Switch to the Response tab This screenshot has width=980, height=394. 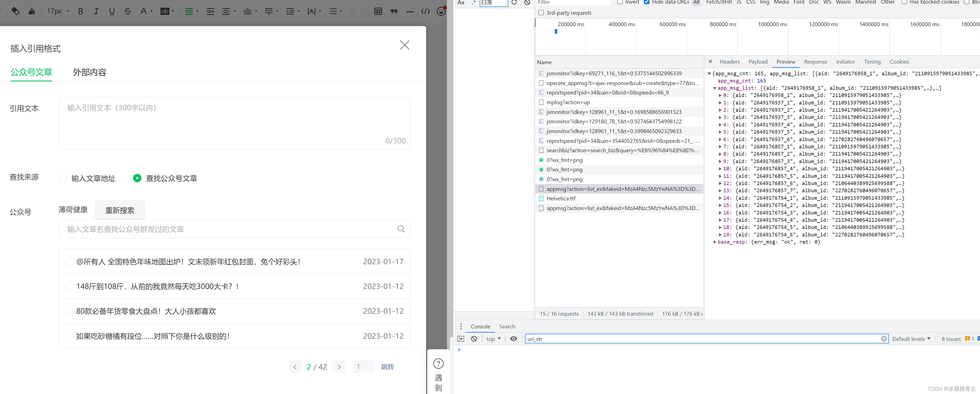click(x=814, y=61)
